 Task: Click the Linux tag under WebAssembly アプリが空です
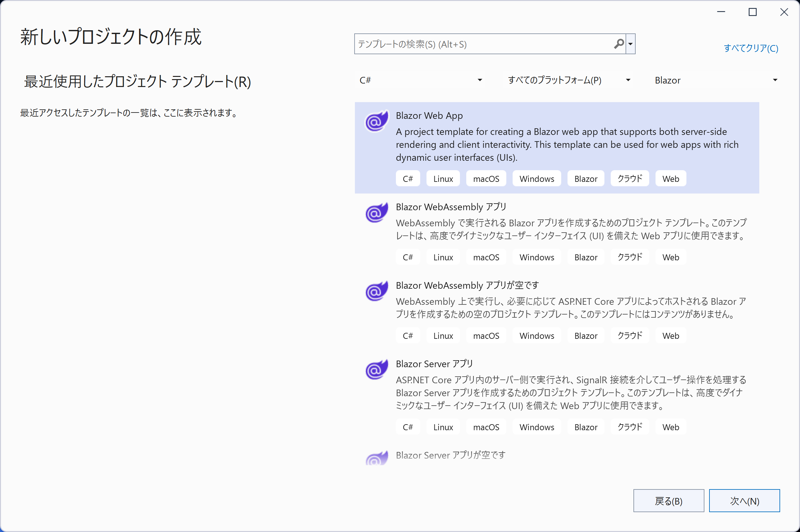click(443, 335)
